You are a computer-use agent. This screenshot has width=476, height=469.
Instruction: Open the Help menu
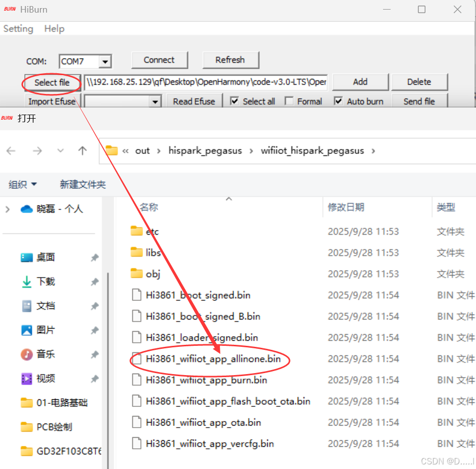55,29
